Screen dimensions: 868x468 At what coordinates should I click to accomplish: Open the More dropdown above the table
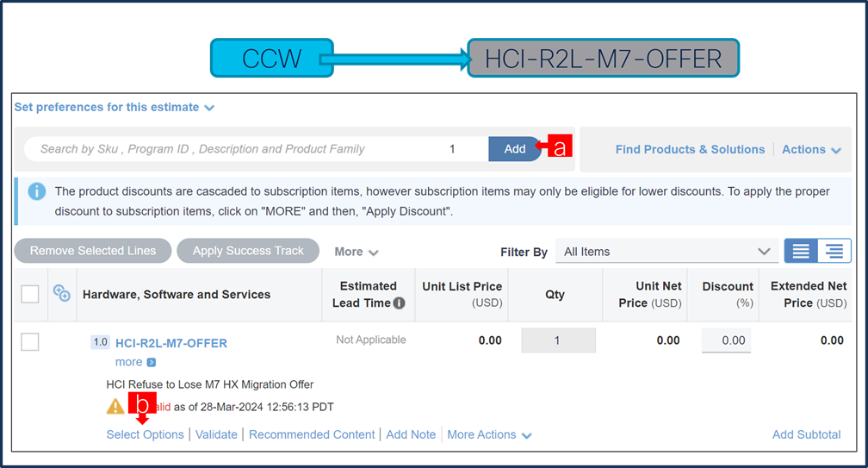(x=356, y=252)
